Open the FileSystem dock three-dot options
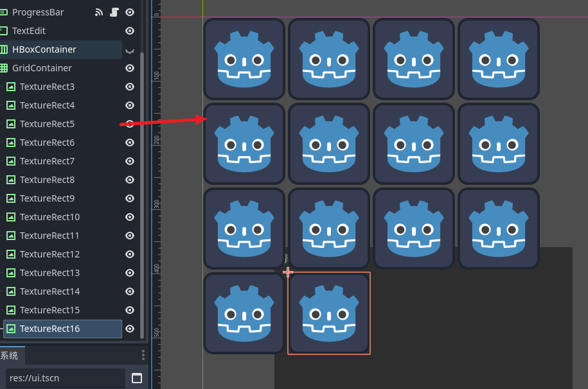The image size is (588, 389). (143, 355)
